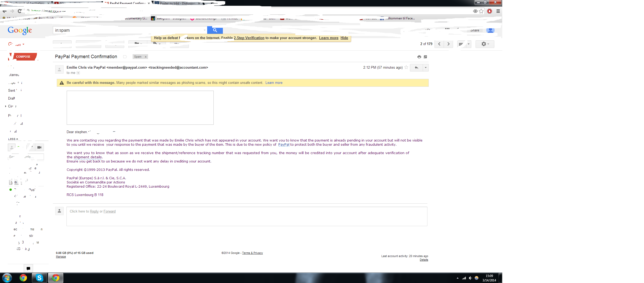Click the Google logo
The width and height of the screenshot is (644, 283).
tap(20, 30)
